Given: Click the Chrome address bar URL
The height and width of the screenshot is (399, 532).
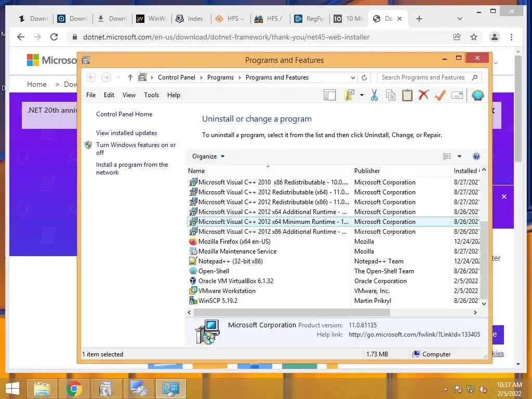Looking at the screenshot, I should coord(227,37).
